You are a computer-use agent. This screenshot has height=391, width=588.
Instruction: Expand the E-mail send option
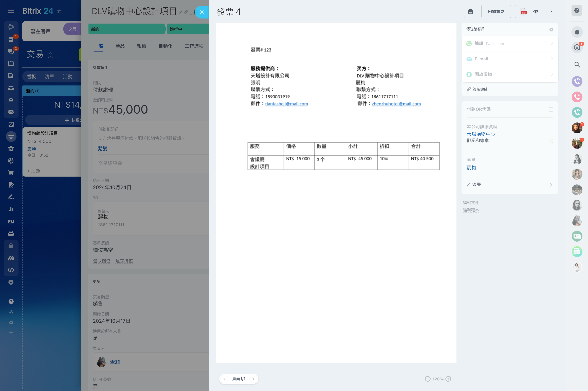pos(509,59)
